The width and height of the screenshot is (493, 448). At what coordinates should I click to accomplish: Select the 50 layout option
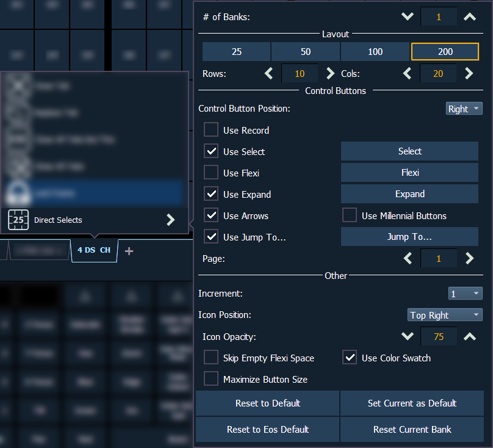tap(306, 52)
